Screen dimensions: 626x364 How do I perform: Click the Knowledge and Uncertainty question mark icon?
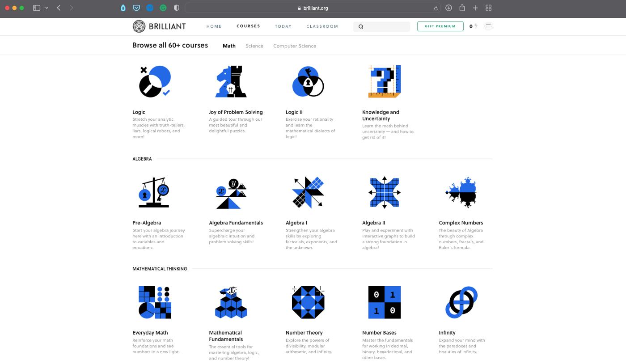pyautogui.click(x=384, y=81)
